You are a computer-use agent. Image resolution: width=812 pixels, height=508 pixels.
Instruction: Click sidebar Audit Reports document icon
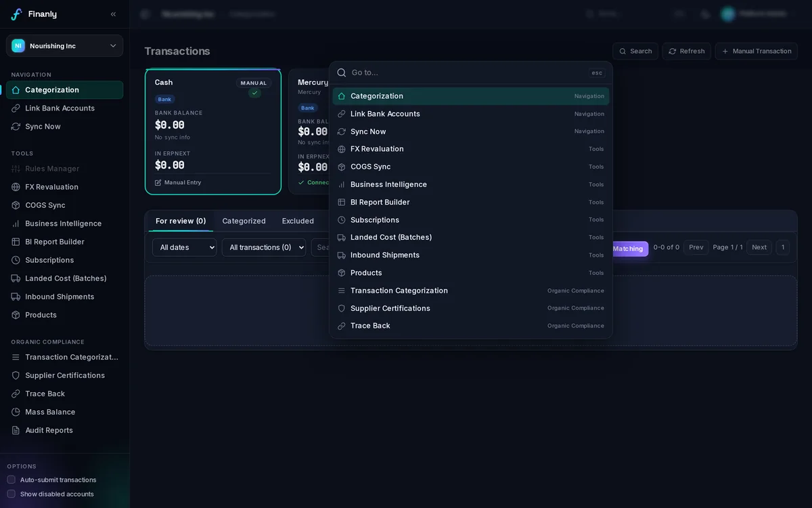point(16,430)
